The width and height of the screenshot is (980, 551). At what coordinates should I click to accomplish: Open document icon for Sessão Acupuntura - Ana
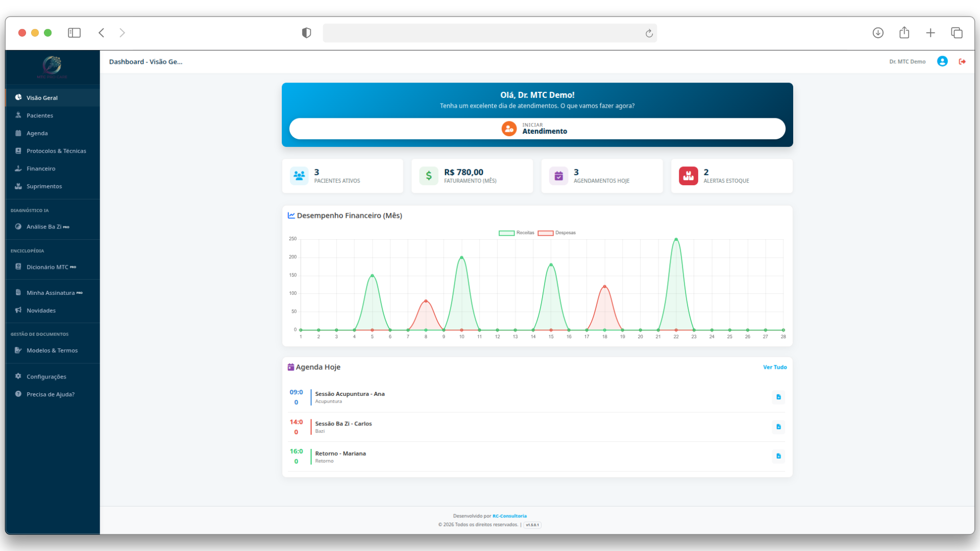778,397
